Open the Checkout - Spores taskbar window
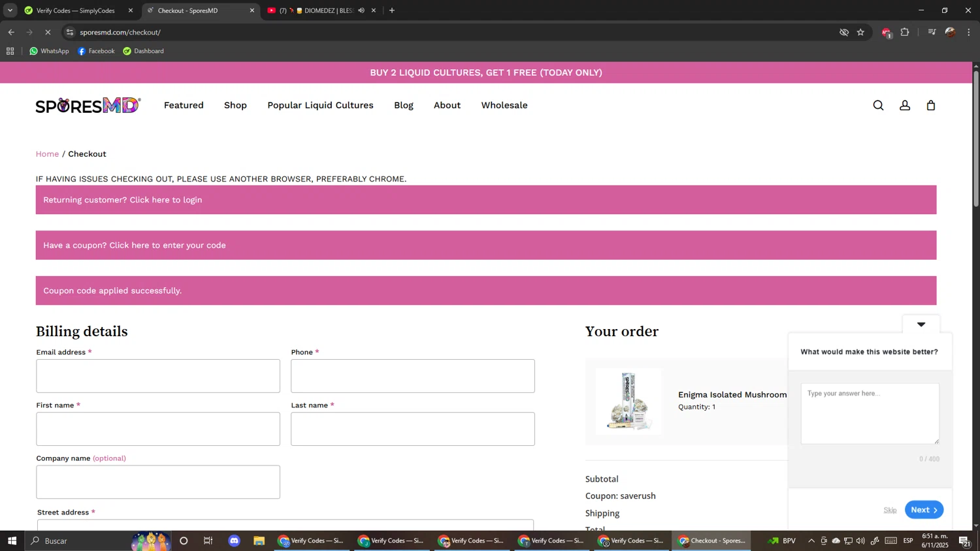The height and width of the screenshot is (551, 980). tap(711, 541)
